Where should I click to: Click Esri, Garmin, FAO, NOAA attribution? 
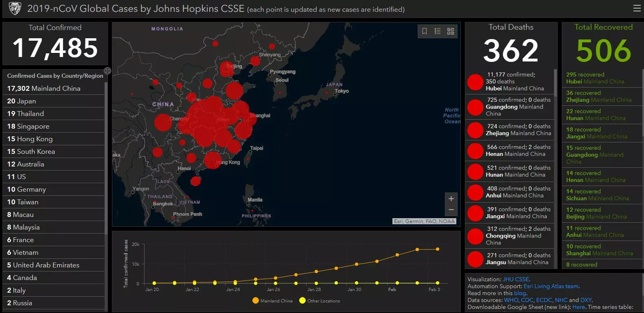[424, 221]
